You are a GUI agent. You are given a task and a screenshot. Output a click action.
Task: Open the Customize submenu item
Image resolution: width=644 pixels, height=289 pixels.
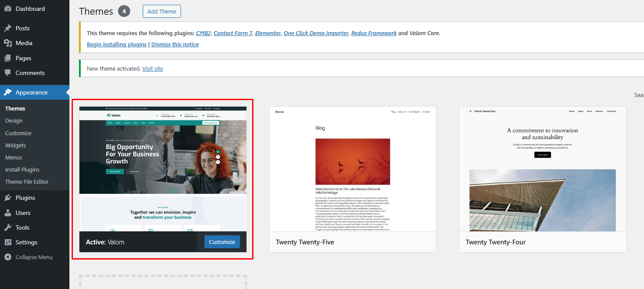click(18, 133)
